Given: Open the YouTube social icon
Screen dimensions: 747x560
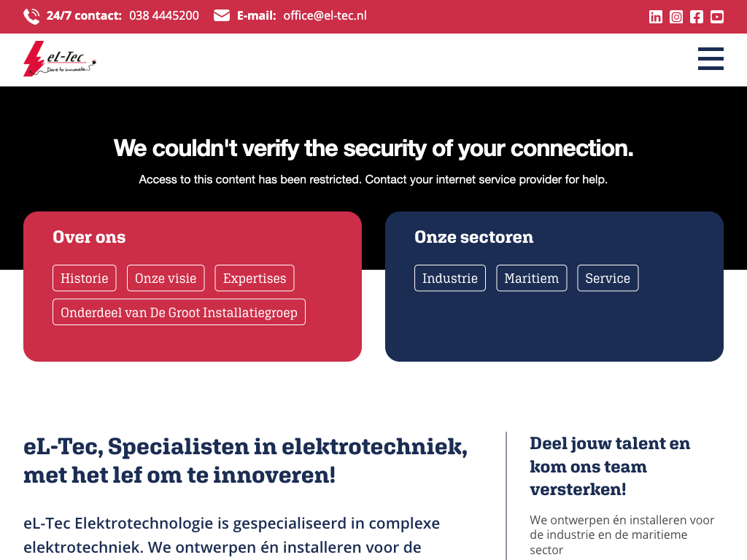Looking at the screenshot, I should [x=717, y=17].
